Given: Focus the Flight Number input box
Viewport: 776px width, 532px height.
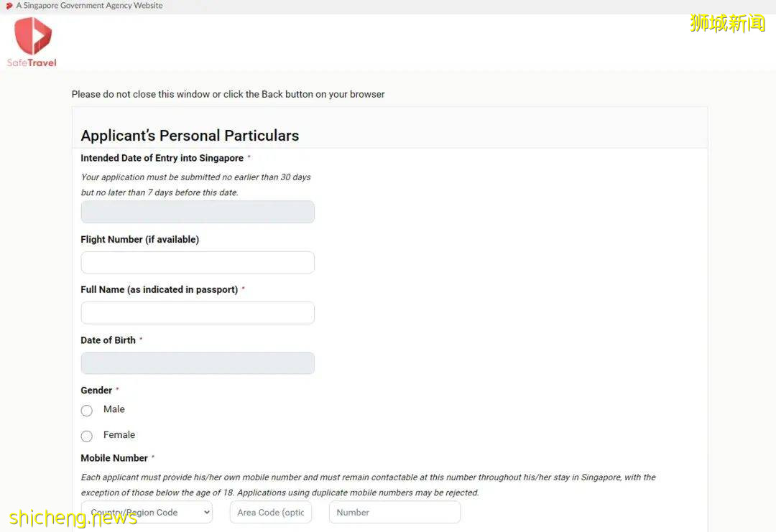Looking at the screenshot, I should tap(198, 262).
